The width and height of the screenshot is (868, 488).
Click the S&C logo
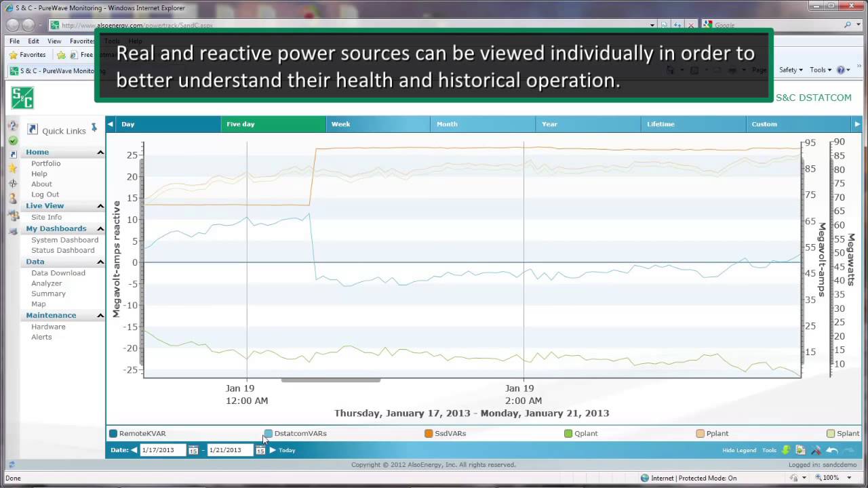[22, 98]
